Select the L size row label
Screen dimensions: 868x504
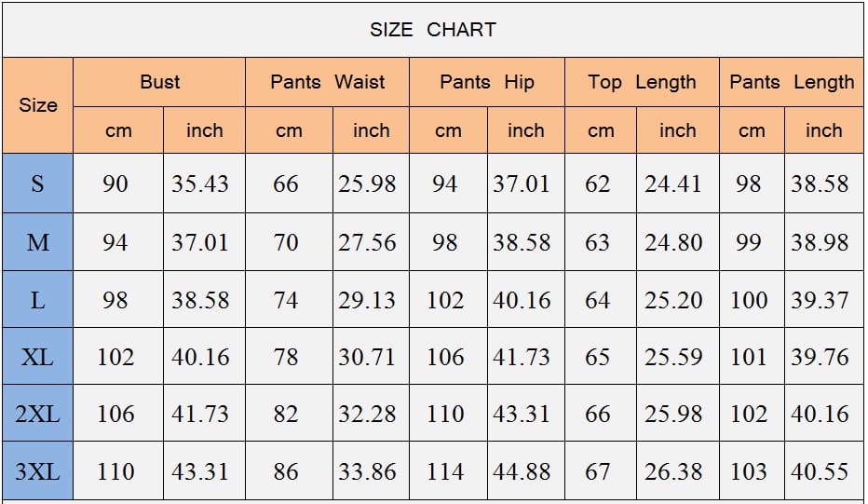(37, 300)
